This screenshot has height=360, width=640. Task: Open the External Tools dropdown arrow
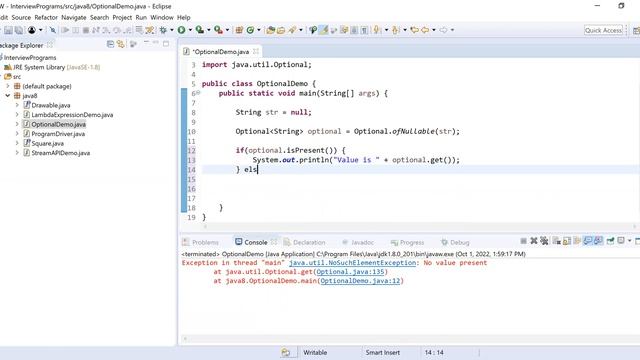point(227,30)
